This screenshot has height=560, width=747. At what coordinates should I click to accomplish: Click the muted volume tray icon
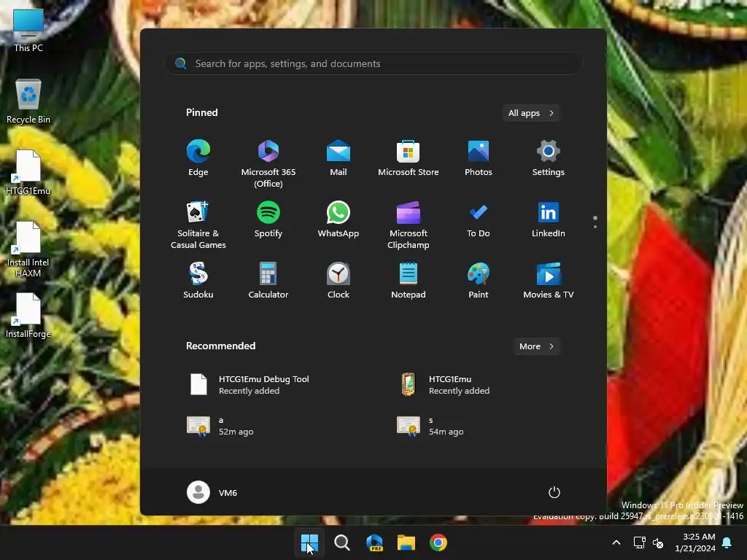tap(658, 542)
